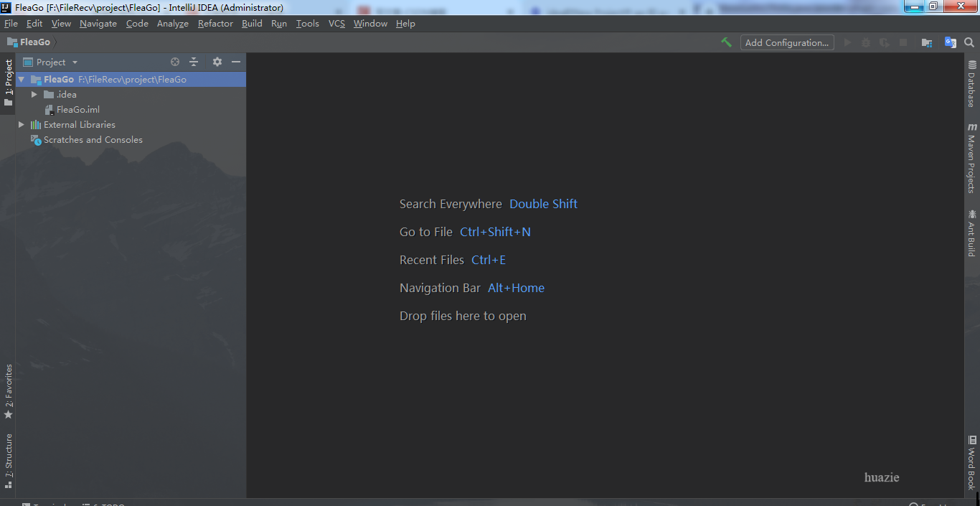
Task: Open the Project Structure toolbar icon
Action: point(927,43)
